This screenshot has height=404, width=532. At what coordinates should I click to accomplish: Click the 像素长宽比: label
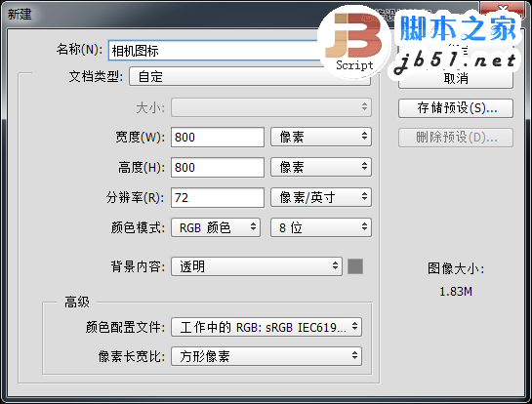(132, 356)
